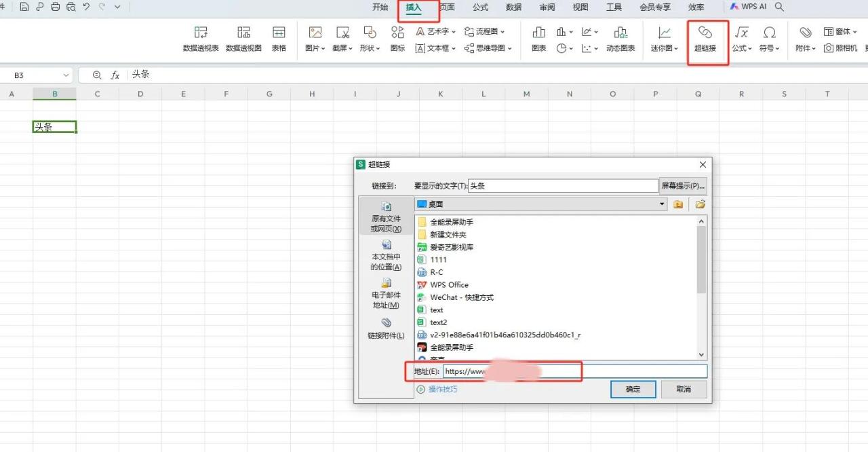Select 链接附件(L) option
Viewport: 868px width, 452px height.
pyautogui.click(x=387, y=328)
